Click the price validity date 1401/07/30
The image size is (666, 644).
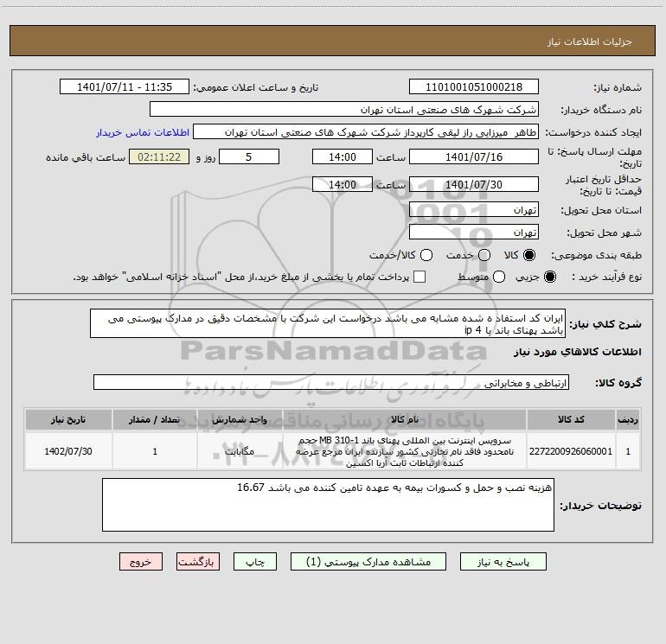point(474,185)
